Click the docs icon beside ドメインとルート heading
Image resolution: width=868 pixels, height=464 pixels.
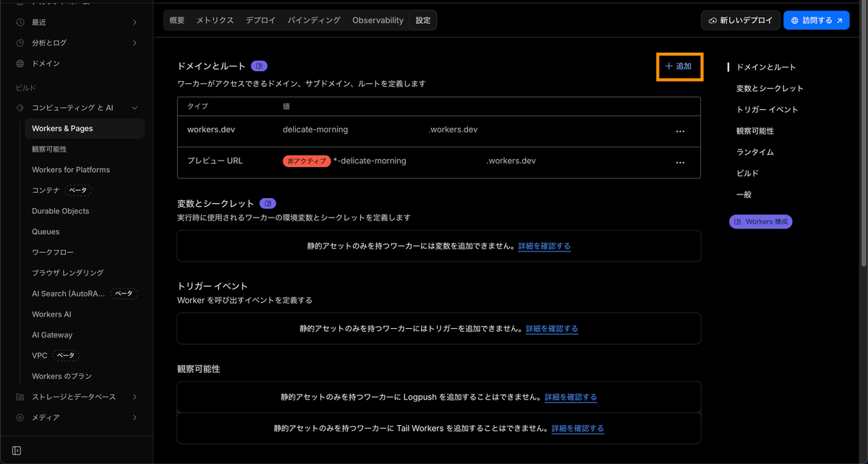pyautogui.click(x=259, y=66)
